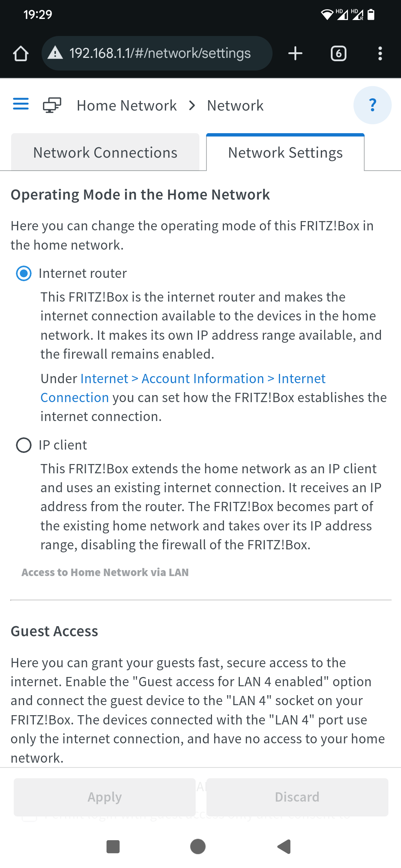This screenshot has height=868, width=401.
Task: Switch to the Network Connections tab
Action: (x=105, y=153)
